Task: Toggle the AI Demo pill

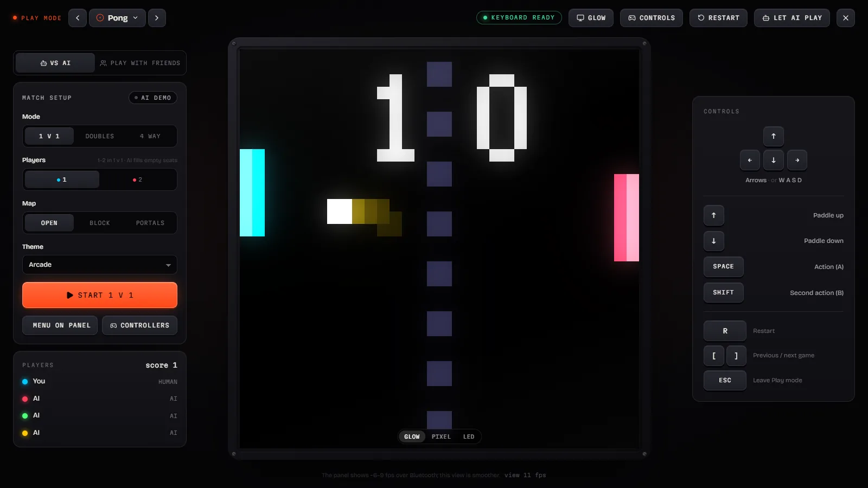Action: tap(153, 98)
